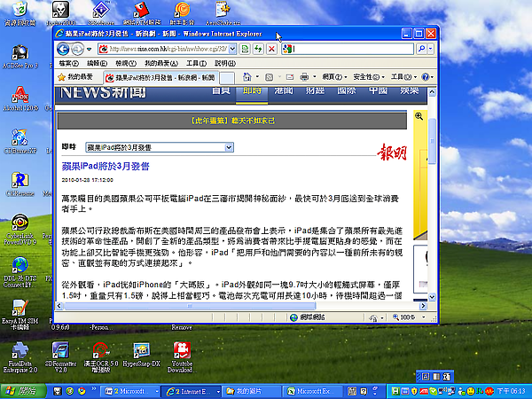This screenshot has width=532, height=399.
Task: Open the 港聞 news section
Action: pyautogui.click(x=284, y=91)
